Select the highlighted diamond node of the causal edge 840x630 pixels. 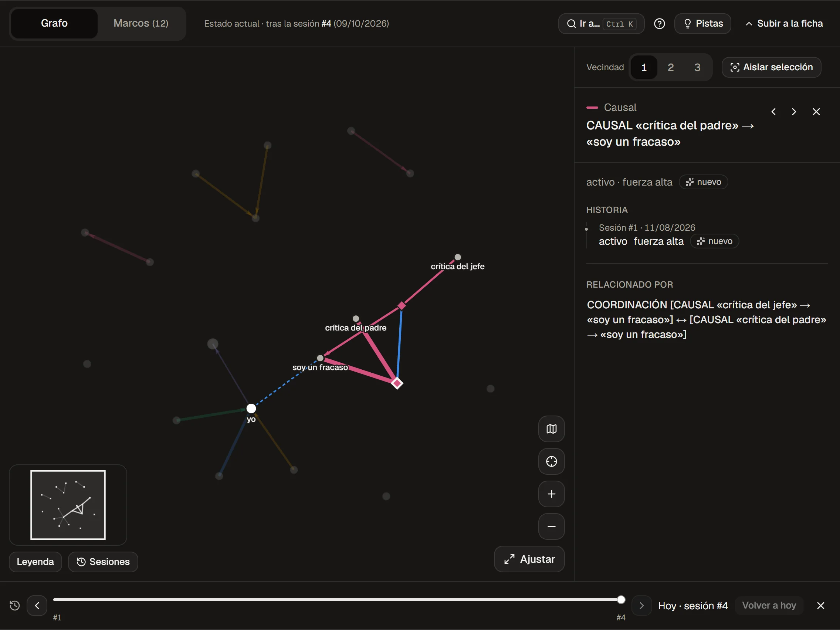click(397, 383)
